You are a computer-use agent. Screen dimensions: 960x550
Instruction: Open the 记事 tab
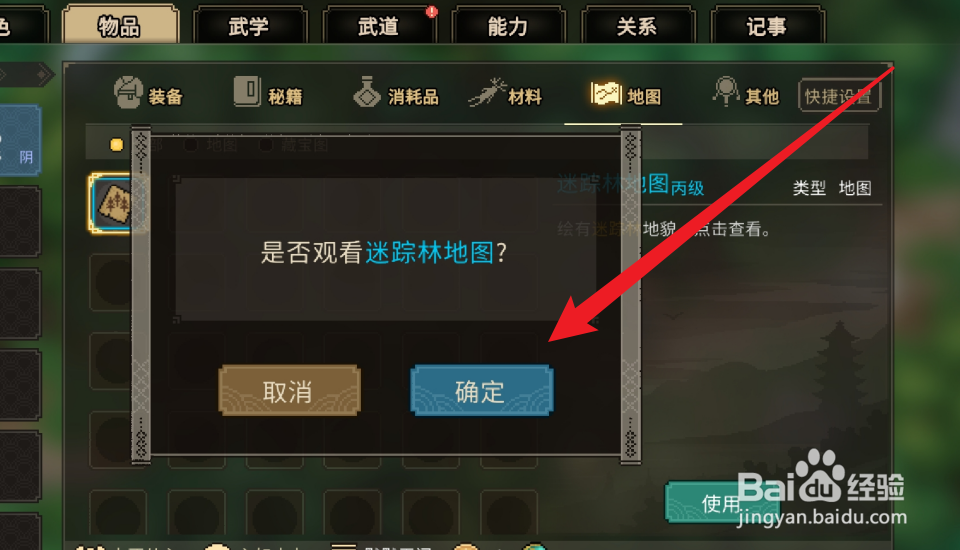pos(767,26)
